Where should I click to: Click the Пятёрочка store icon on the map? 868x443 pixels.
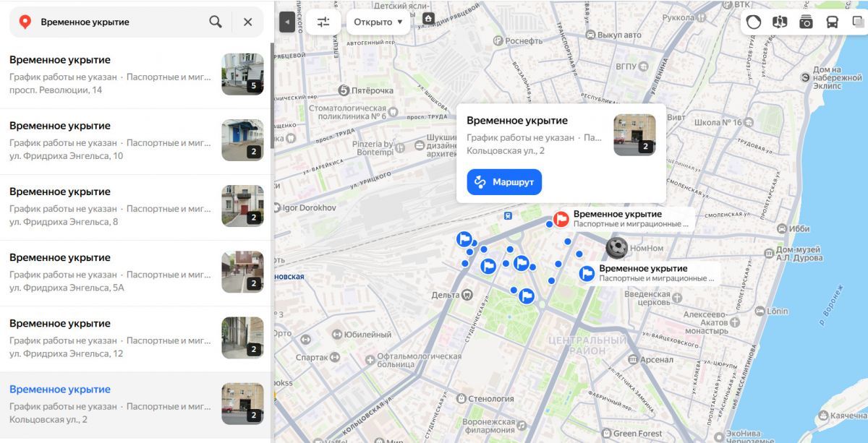[344, 90]
